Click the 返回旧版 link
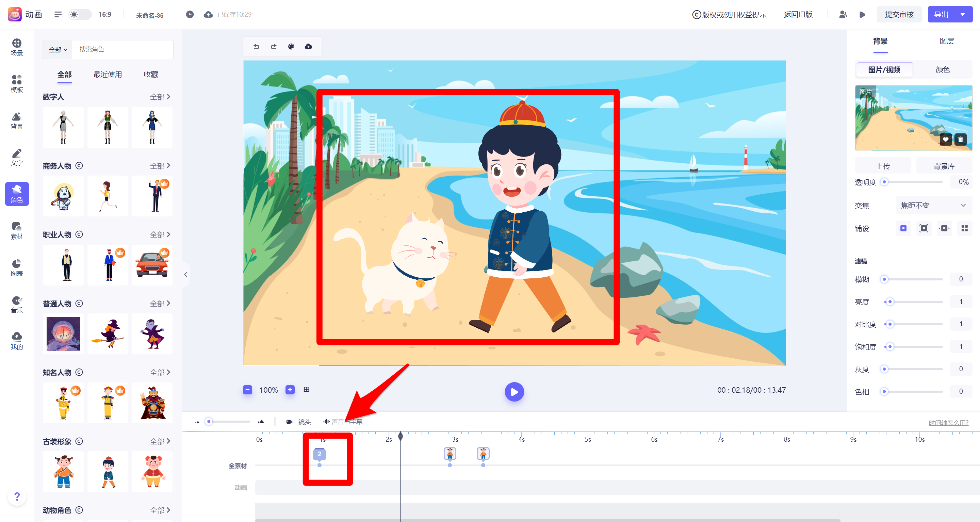Screen dimensions: 980x522 (798, 14)
